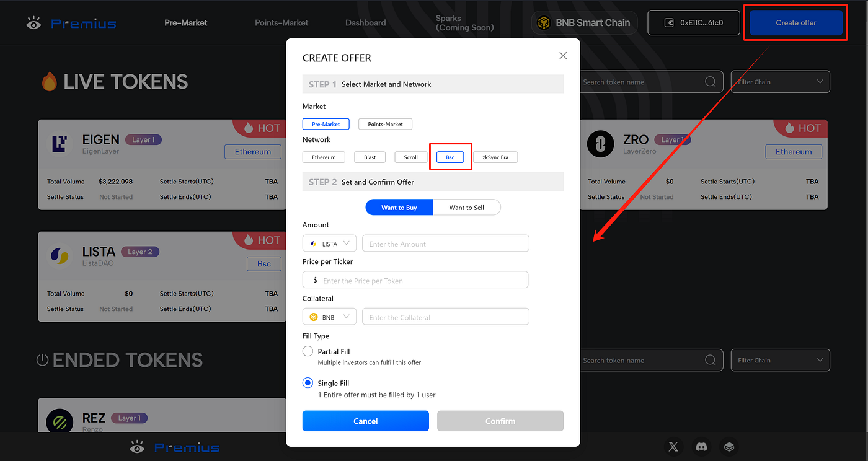Image resolution: width=868 pixels, height=461 pixels.
Task: Choose Pre-Market as market
Action: (325, 124)
